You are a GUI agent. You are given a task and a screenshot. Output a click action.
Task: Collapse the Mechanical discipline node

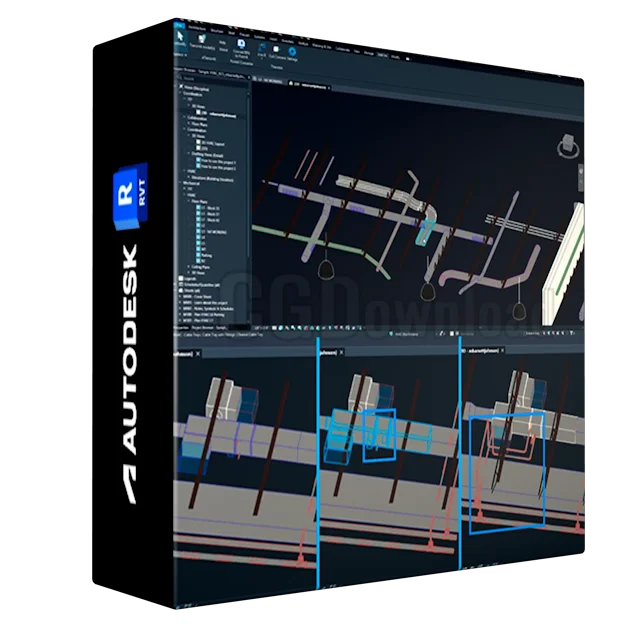180,182
